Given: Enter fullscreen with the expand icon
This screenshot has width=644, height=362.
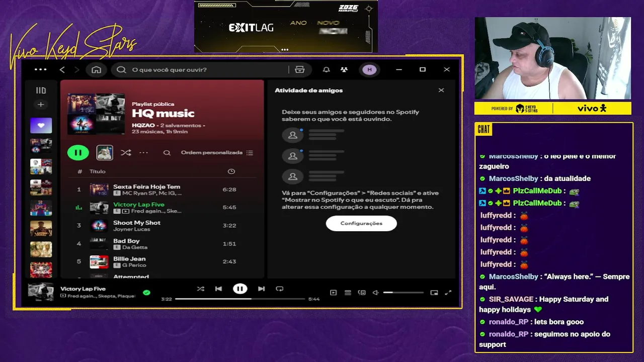Looking at the screenshot, I should tap(448, 293).
